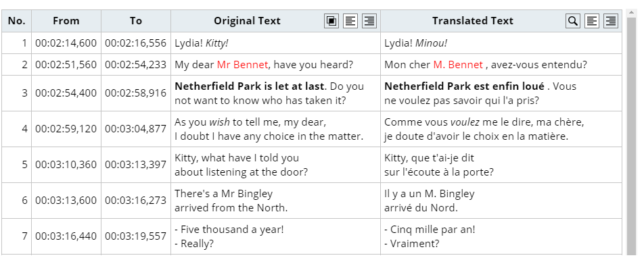Screen dimensions: 644x262
Task: Align Original Text column to the right
Action: (x=369, y=20)
